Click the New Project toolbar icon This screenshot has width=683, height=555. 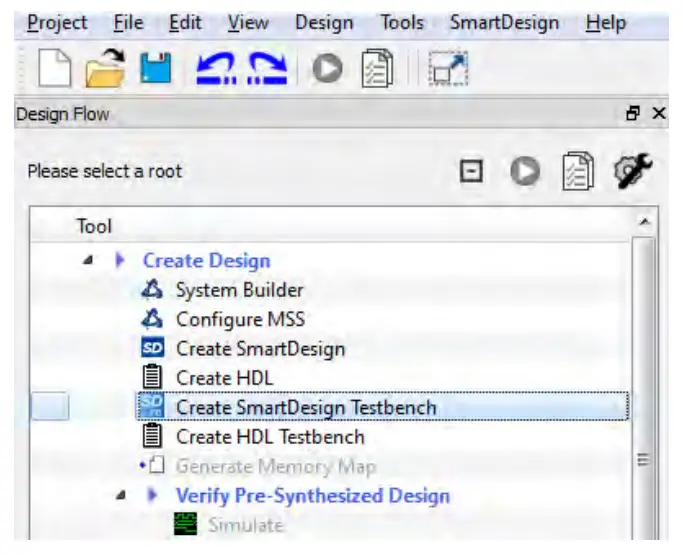click(54, 68)
